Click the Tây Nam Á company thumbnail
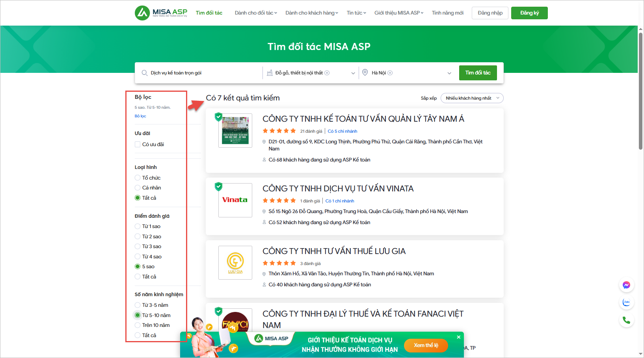This screenshot has width=644, height=358. [235, 130]
